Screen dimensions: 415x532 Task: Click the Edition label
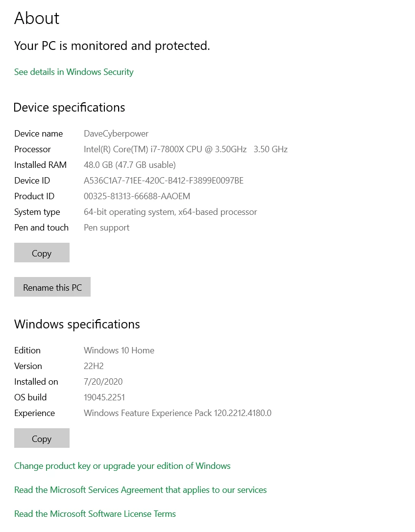click(x=27, y=350)
